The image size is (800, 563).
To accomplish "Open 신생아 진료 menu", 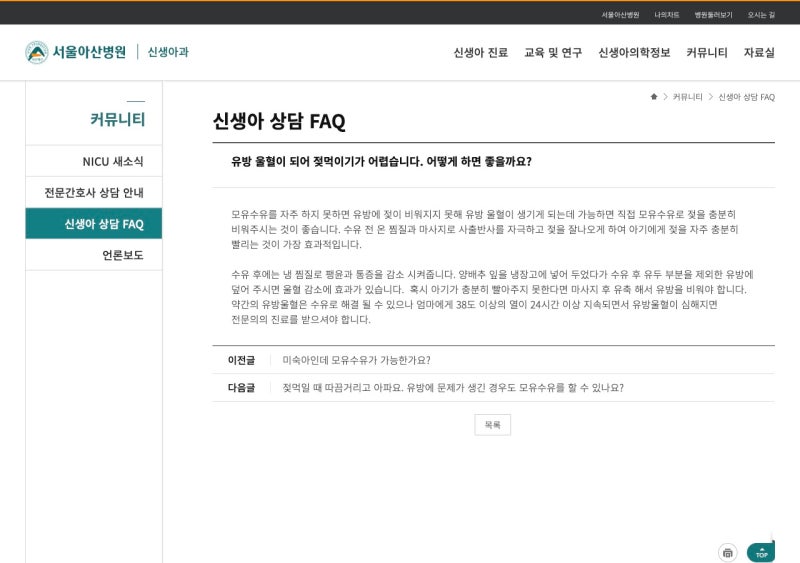I will [x=481, y=53].
